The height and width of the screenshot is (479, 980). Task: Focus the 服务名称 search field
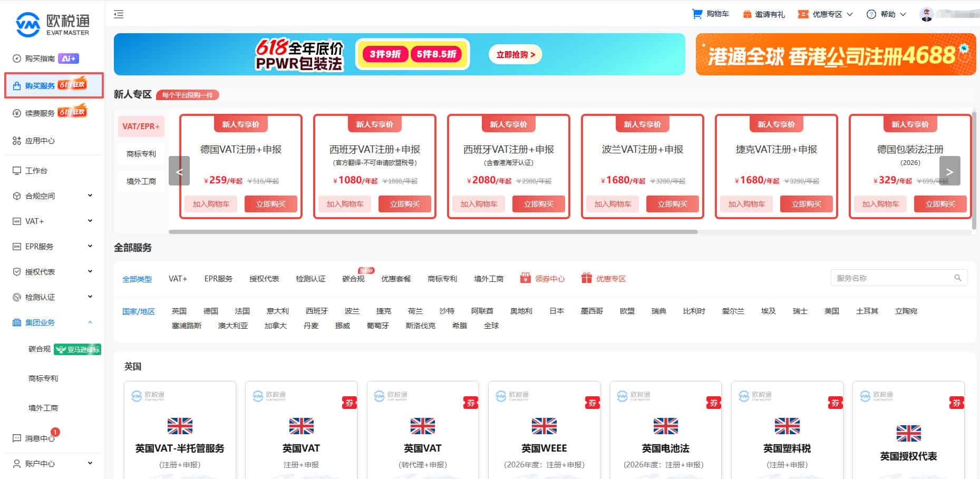point(899,278)
